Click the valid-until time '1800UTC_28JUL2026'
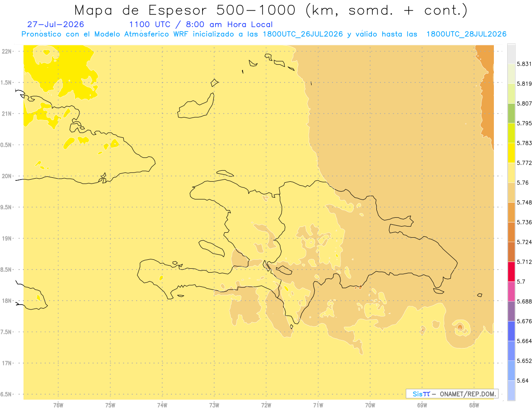The image size is (532, 411). click(466, 34)
